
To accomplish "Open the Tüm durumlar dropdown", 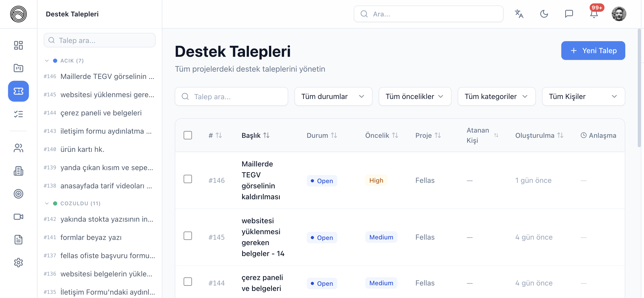I will [333, 96].
